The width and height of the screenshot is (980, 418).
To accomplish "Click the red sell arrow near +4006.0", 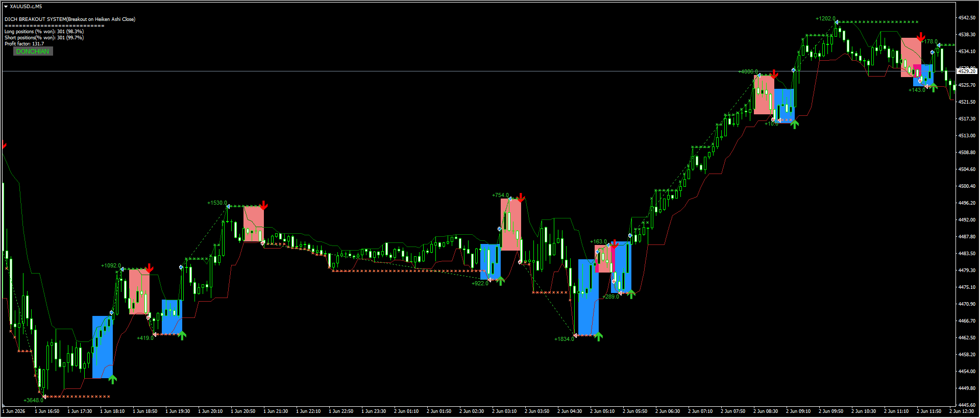I will click(774, 75).
